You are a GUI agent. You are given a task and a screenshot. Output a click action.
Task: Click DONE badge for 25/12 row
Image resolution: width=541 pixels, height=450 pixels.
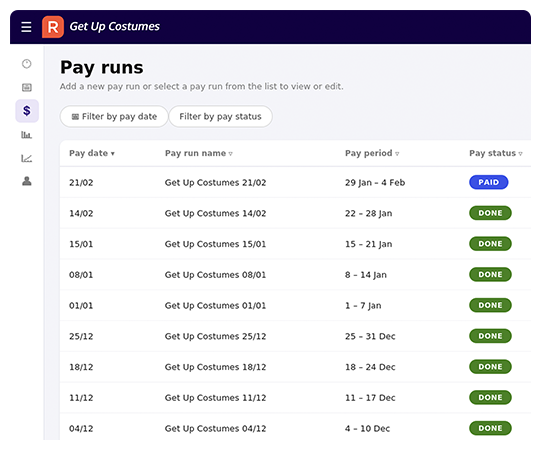point(490,336)
